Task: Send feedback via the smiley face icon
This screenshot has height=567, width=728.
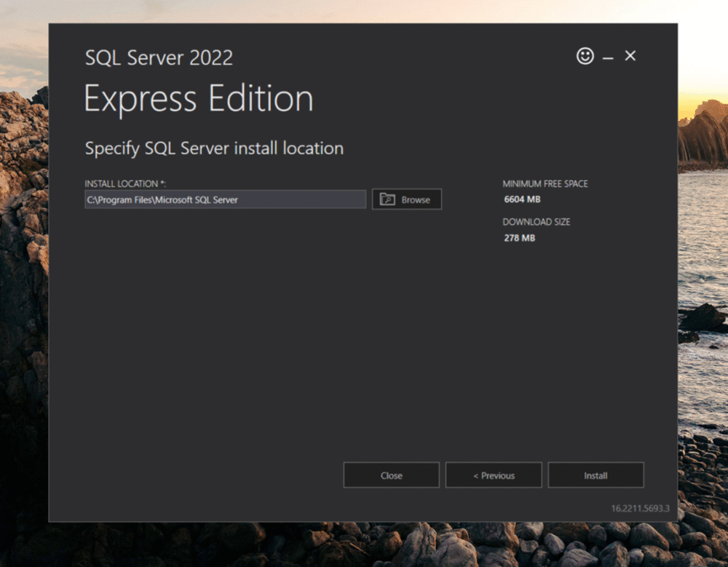Action: pos(585,55)
